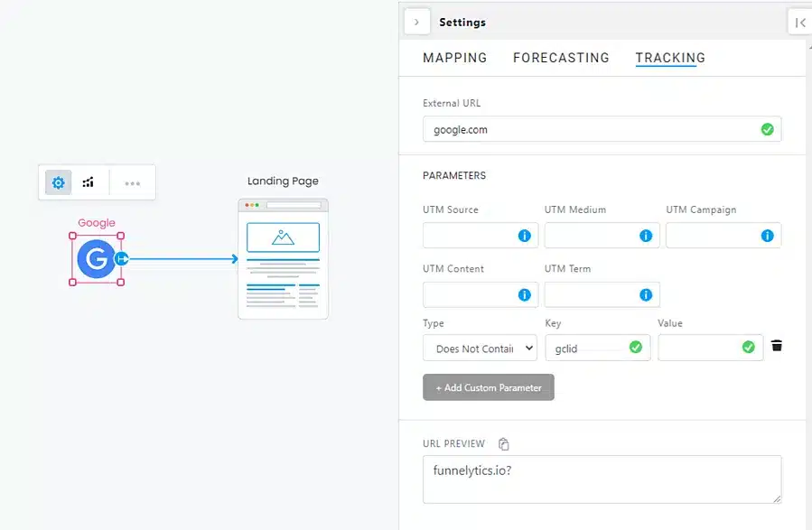
Task: Open the three-dots more options menu
Action: click(132, 183)
